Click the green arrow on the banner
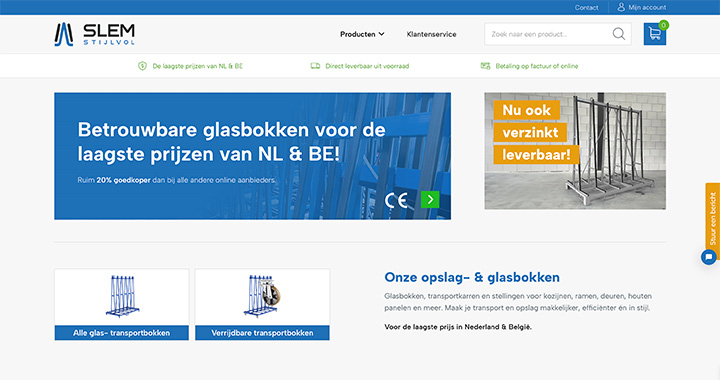The image size is (720, 380). [x=430, y=199]
